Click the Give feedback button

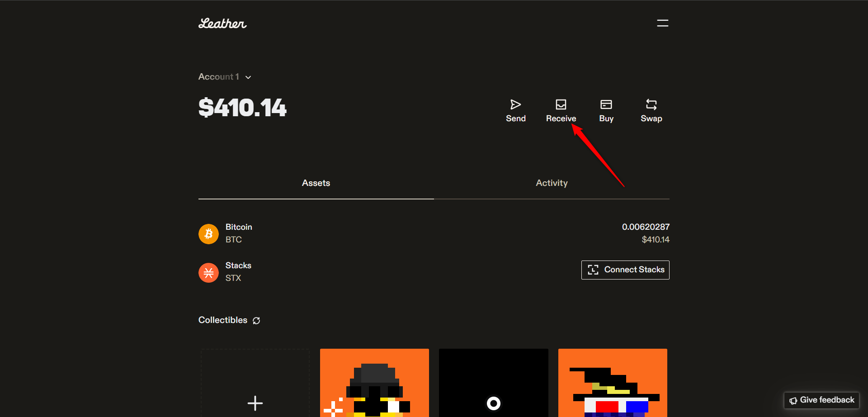821,400
